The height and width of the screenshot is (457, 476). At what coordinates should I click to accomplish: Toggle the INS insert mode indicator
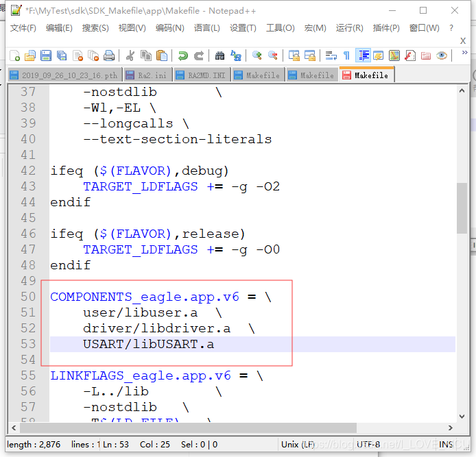pyautogui.click(x=446, y=444)
